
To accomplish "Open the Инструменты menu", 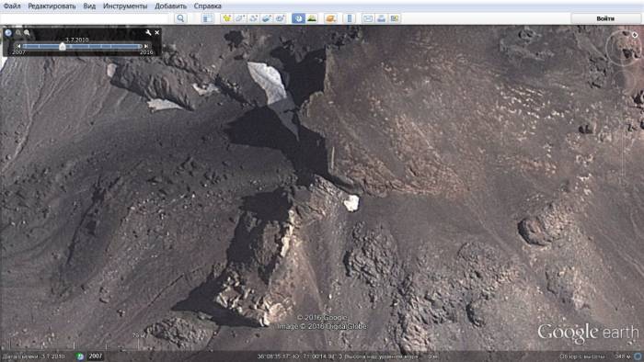I will pos(125,6).
